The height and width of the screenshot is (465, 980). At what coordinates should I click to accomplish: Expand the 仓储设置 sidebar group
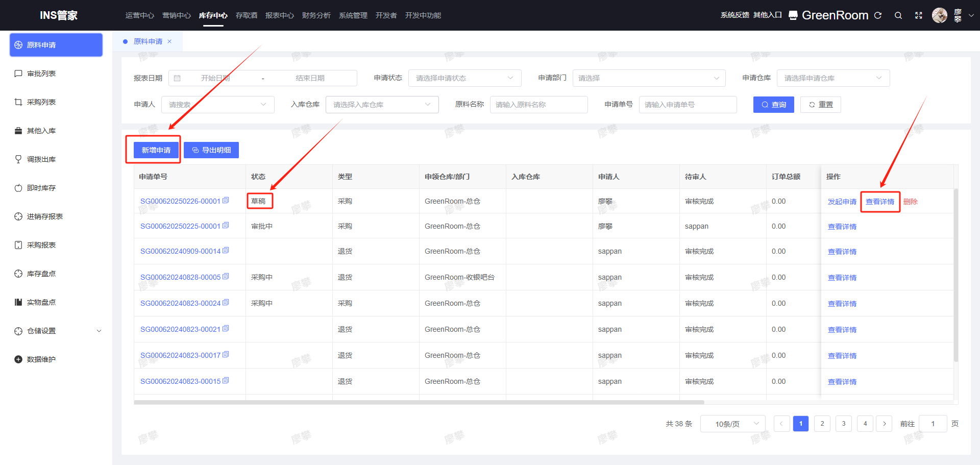click(x=56, y=331)
